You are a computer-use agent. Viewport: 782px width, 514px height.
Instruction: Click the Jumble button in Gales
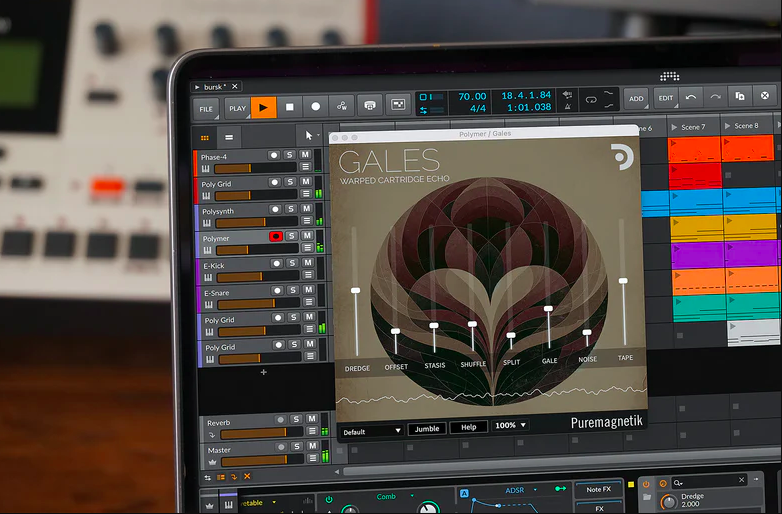[x=427, y=429]
